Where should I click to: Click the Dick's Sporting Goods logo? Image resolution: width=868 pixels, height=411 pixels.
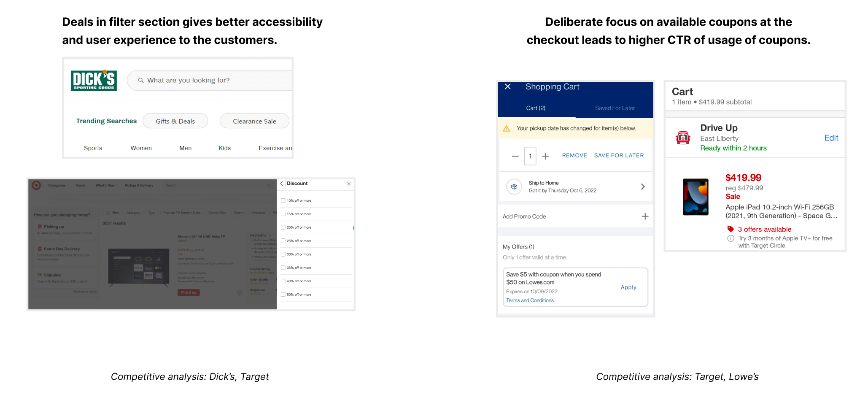[94, 81]
